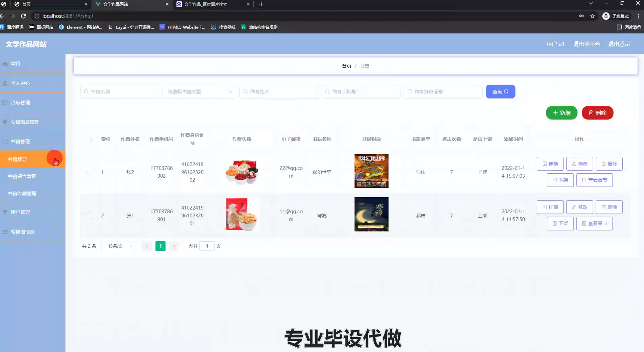
Task: Open the 阅读清单 reading list
Action: [629, 27]
